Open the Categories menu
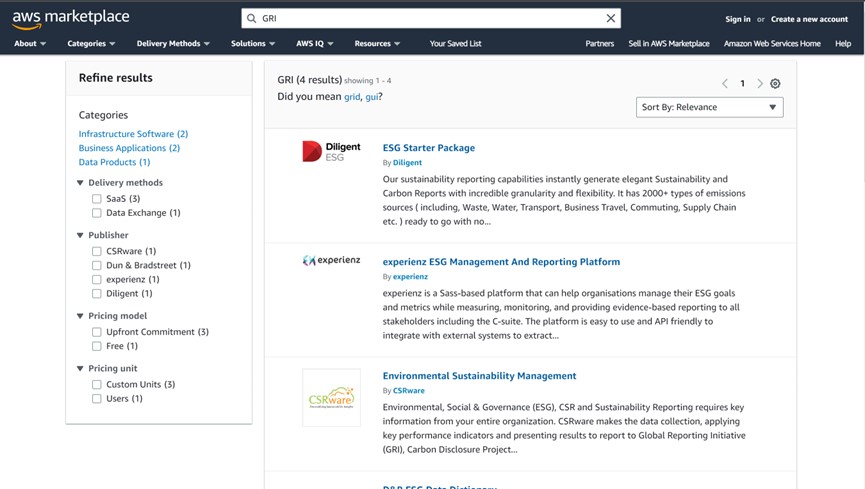 click(91, 44)
